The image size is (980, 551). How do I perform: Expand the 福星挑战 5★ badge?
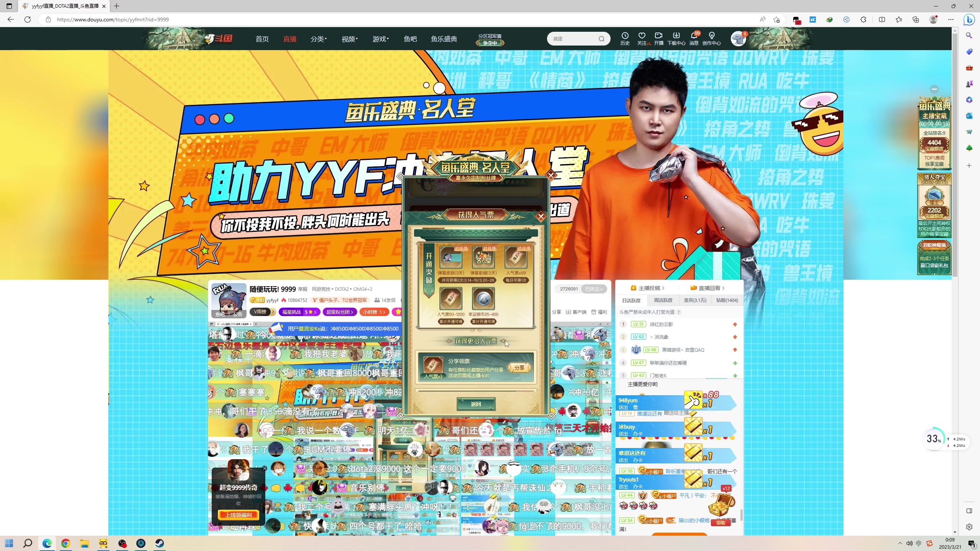(299, 312)
